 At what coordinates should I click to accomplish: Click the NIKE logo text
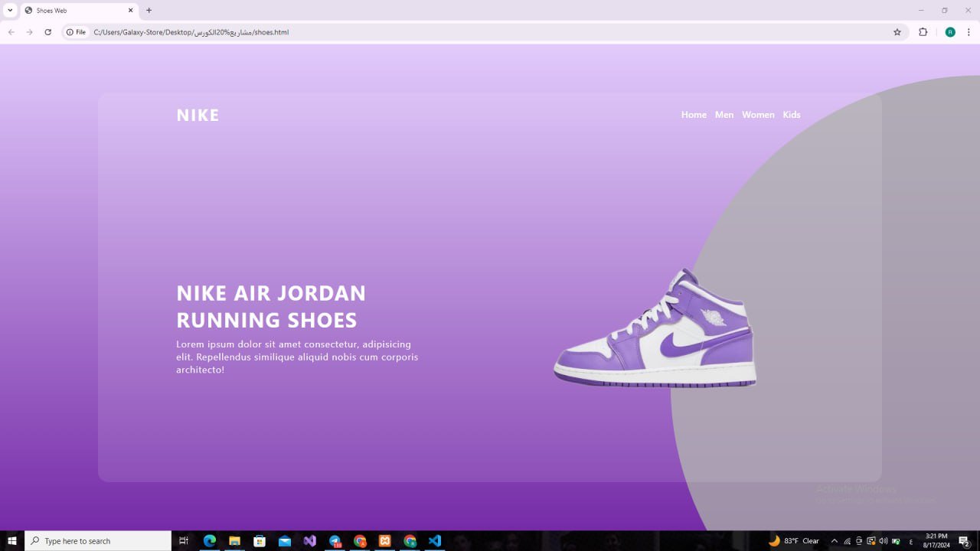pyautogui.click(x=198, y=115)
